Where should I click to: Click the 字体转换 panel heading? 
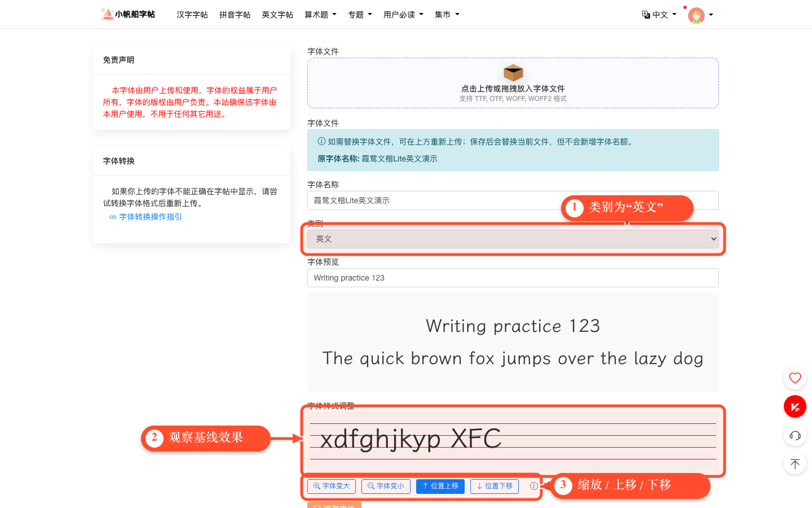(x=118, y=161)
